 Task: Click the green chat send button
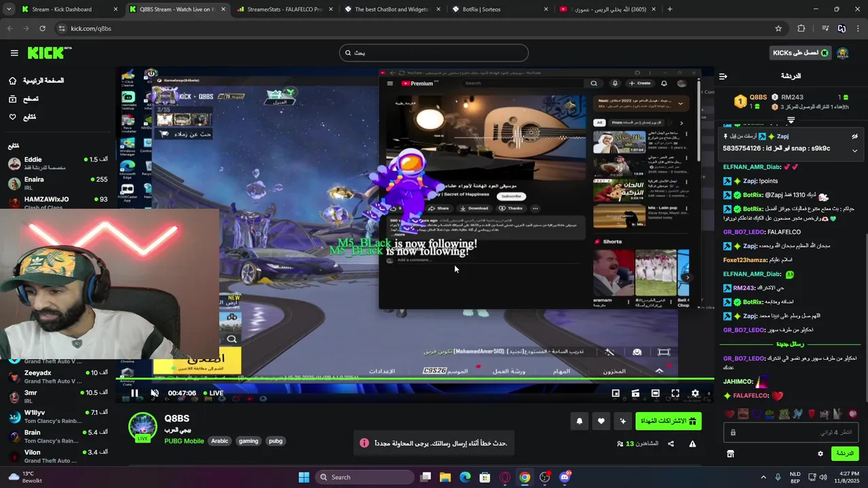[845, 453]
